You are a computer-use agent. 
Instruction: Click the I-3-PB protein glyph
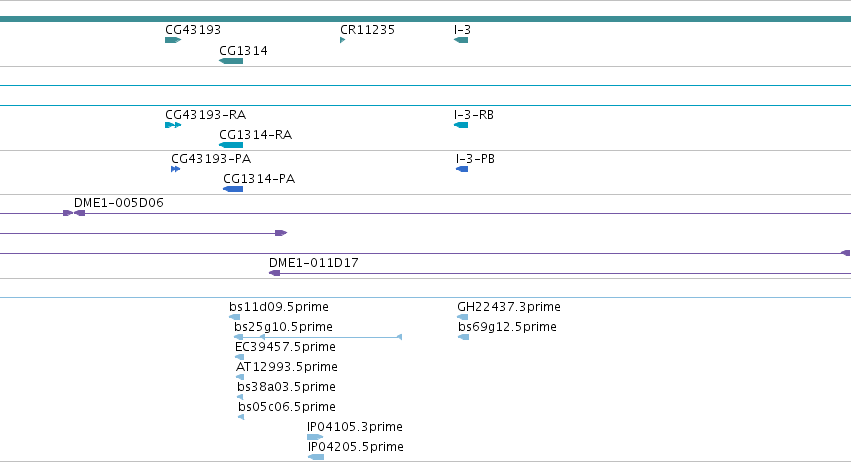click(x=462, y=169)
